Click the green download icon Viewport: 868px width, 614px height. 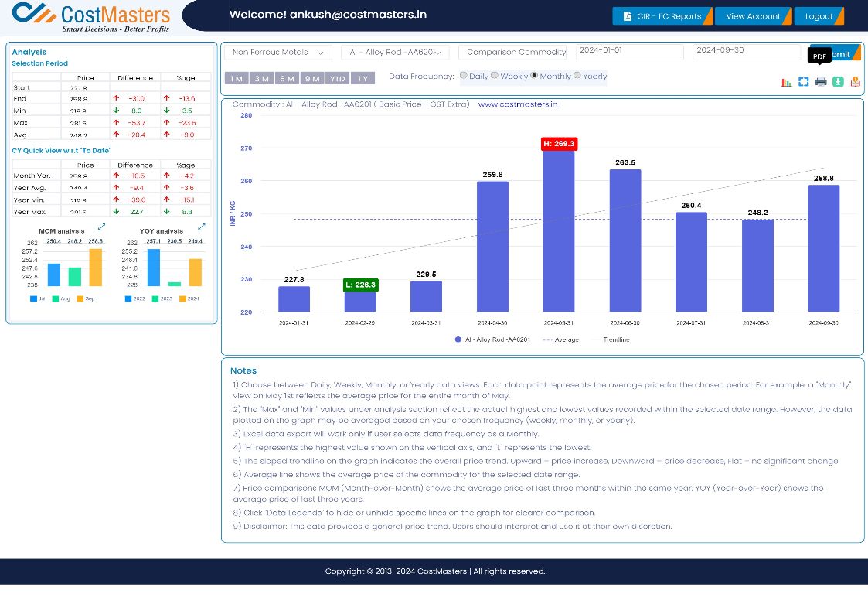click(x=838, y=82)
